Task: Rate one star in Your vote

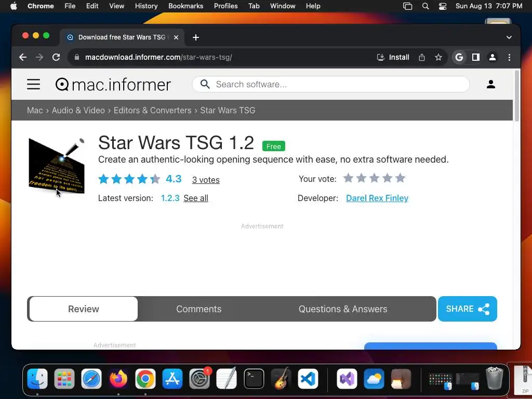Action: [348, 178]
